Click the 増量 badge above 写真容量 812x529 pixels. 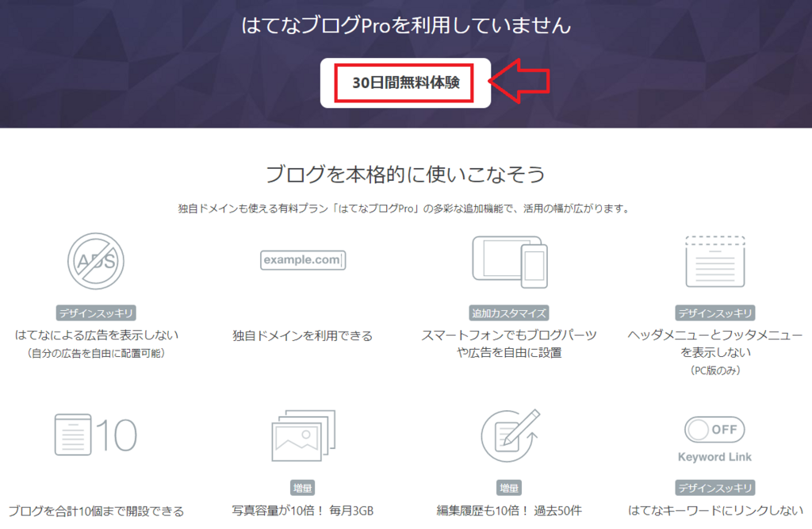click(x=302, y=488)
